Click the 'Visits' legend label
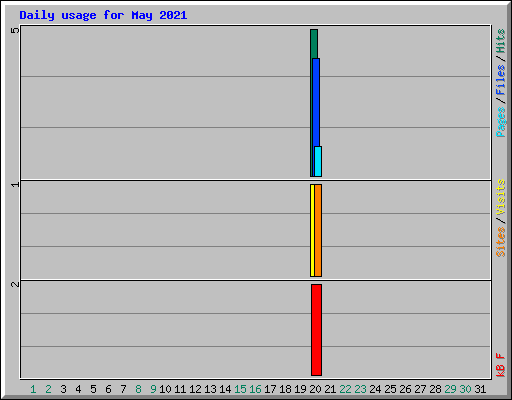This screenshot has height=400, width=512. (500, 197)
